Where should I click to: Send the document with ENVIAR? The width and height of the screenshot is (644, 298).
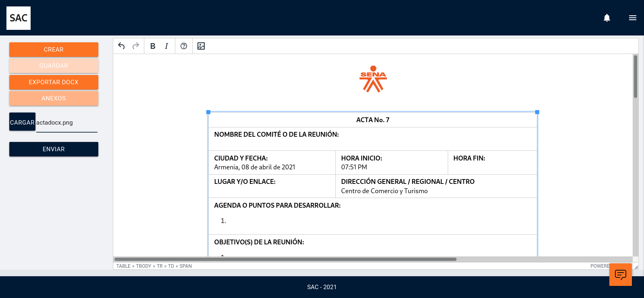(54, 149)
